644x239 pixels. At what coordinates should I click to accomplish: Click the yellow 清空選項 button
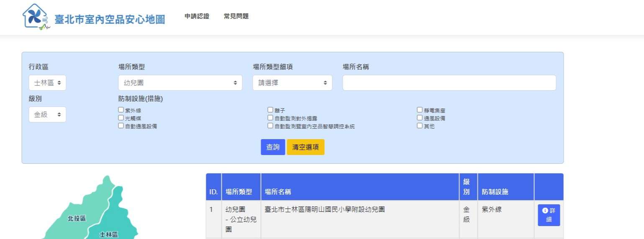[x=305, y=147]
